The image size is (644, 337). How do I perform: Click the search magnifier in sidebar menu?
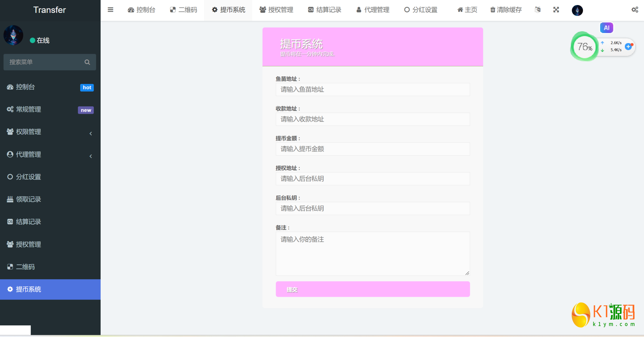coord(87,62)
